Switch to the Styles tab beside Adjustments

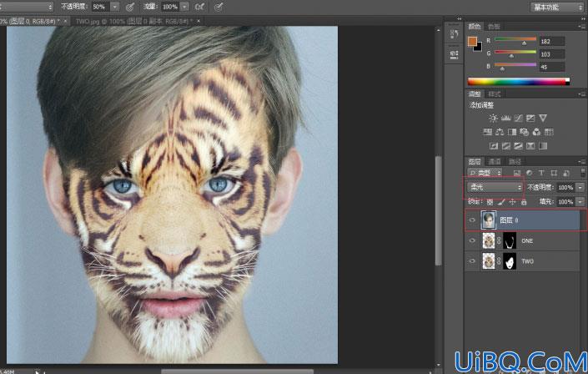495,93
